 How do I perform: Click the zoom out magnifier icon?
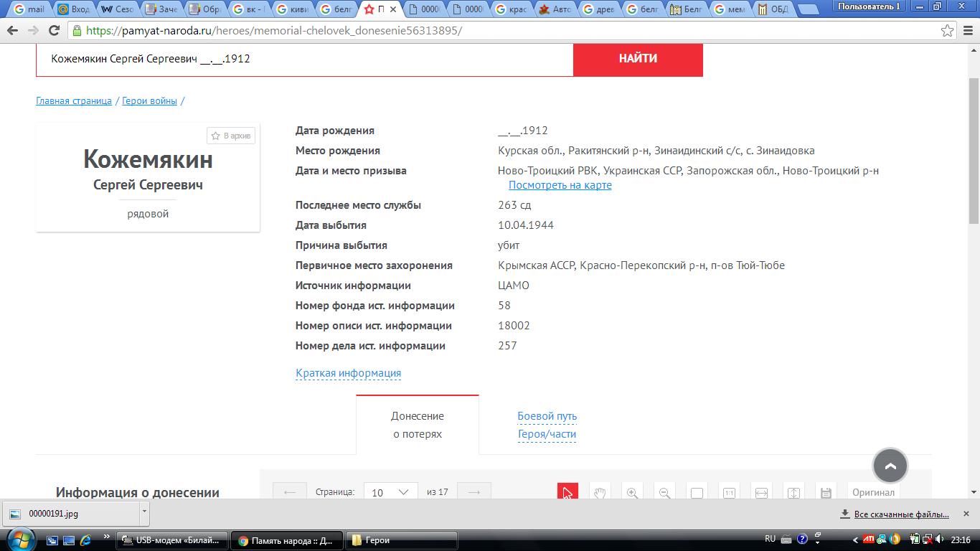(664, 493)
